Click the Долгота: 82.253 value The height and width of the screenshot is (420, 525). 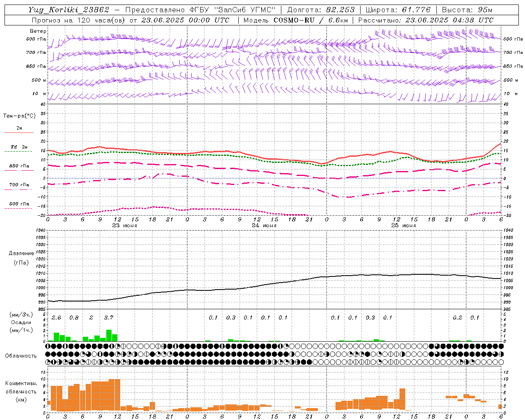(321, 10)
